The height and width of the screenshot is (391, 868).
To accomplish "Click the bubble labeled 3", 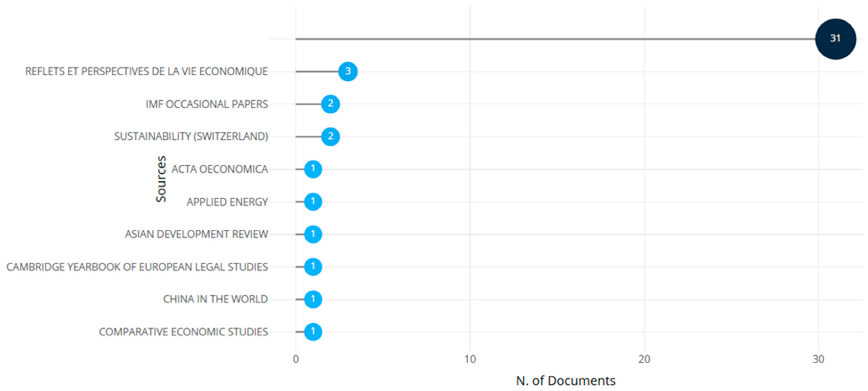I will tap(348, 71).
